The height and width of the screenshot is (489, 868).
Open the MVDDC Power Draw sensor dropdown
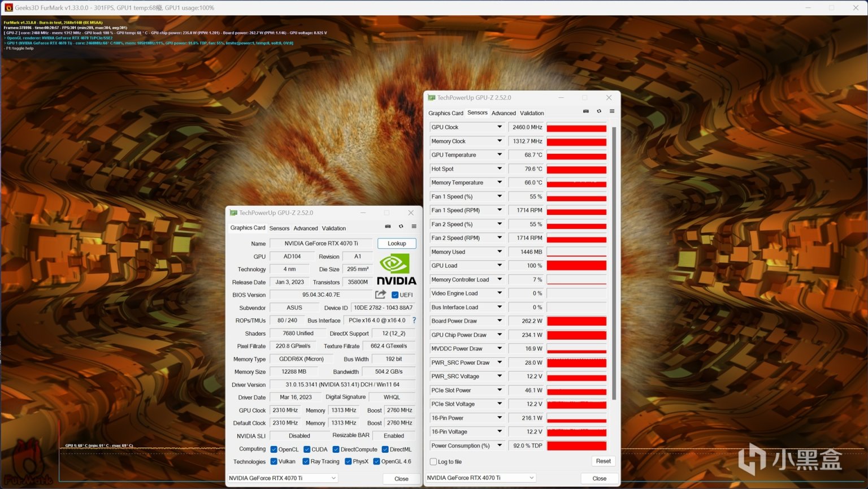pos(500,348)
